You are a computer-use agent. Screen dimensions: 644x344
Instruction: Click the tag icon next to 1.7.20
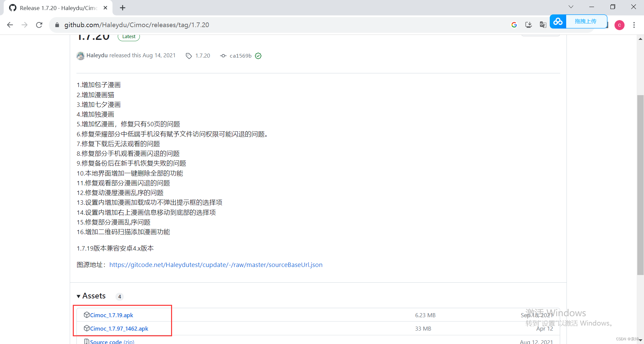coord(189,56)
